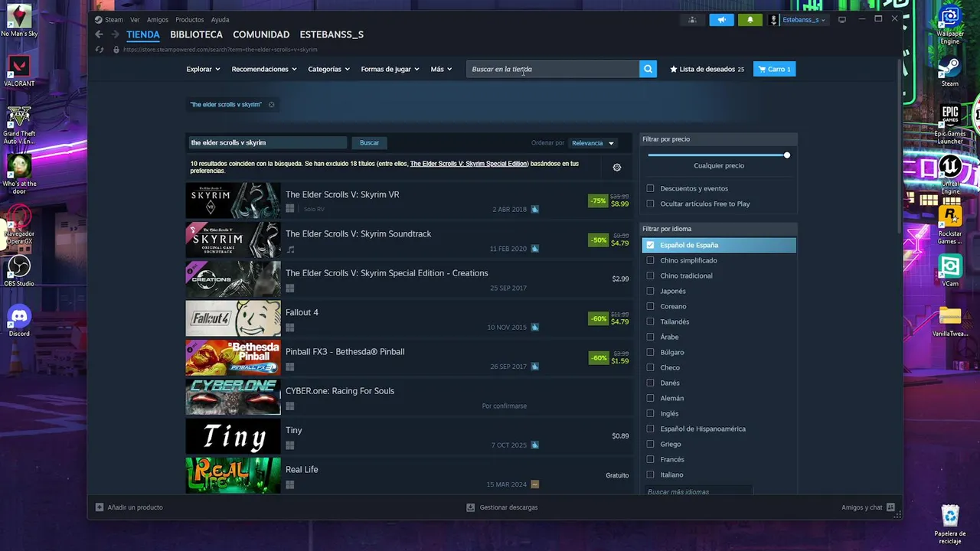Viewport: 980px width, 551px height.
Task: Tick the Francés language checkbox
Action: [x=651, y=459]
